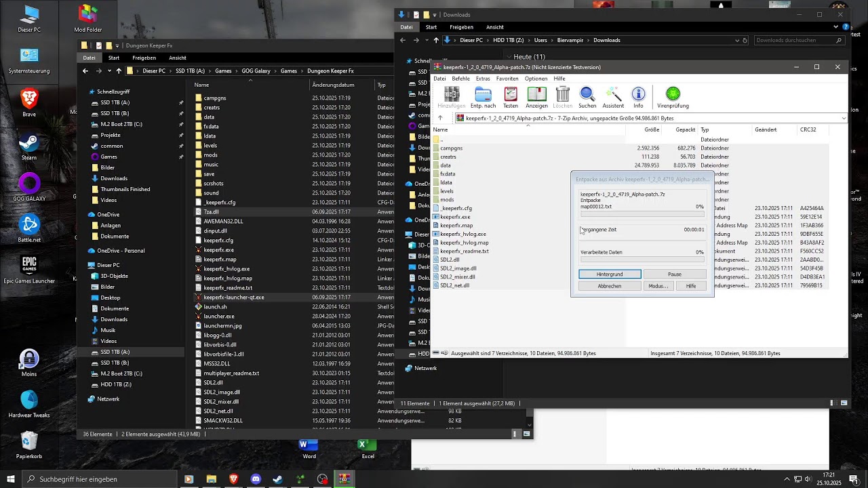868x488 pixels.
Task: Open the Optionen menu in WinRAR
Action: pos(536,79)
